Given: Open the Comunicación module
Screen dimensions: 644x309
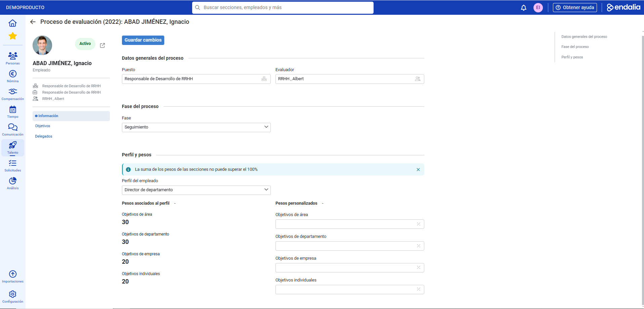Looking at the screenshot, I should pyautogui.click(x=12, y=130).
